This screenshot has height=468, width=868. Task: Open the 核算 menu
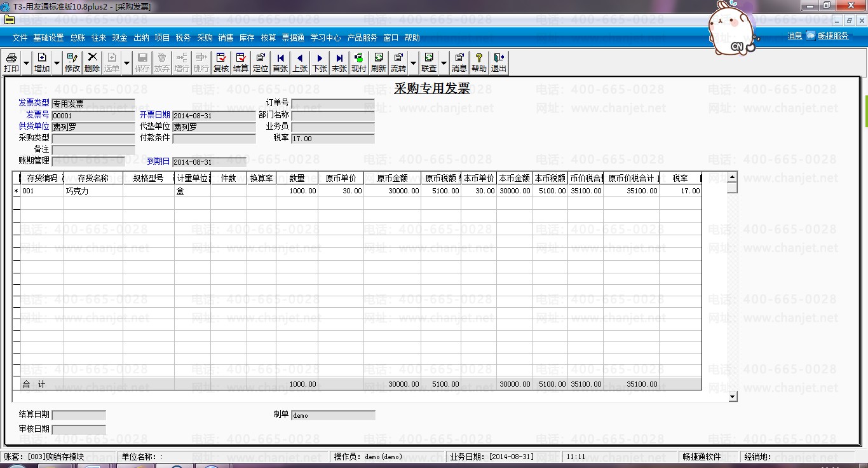269,38
